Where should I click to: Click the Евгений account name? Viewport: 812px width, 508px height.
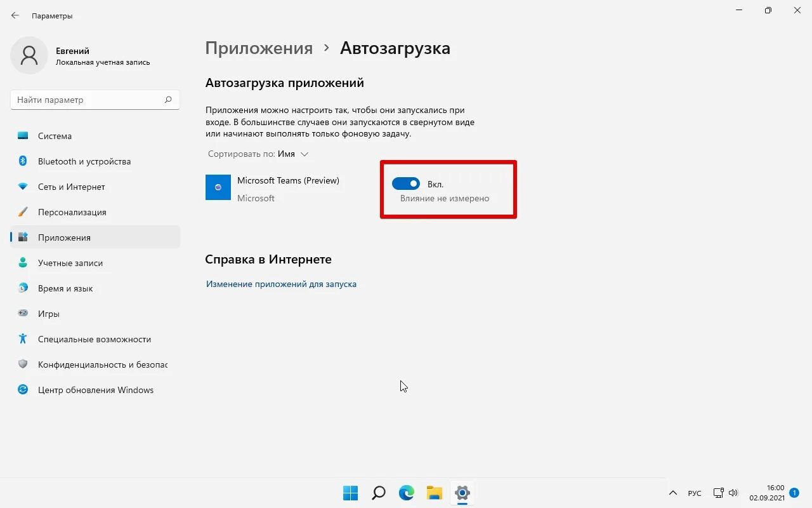(x=72, y=51)
